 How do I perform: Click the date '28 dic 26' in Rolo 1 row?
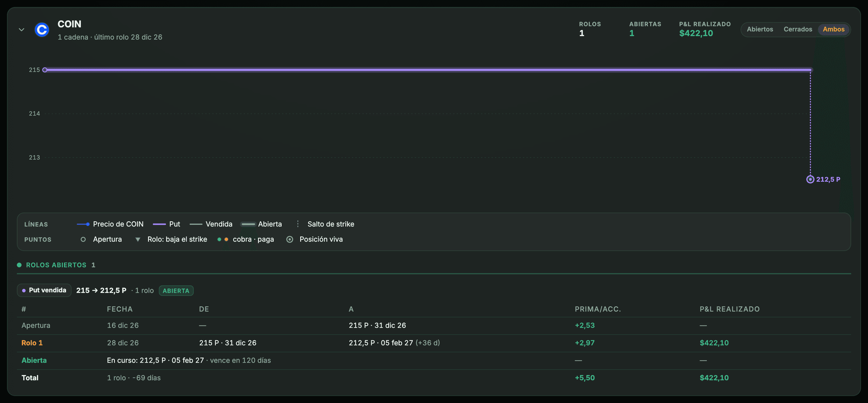coord(123,343)
